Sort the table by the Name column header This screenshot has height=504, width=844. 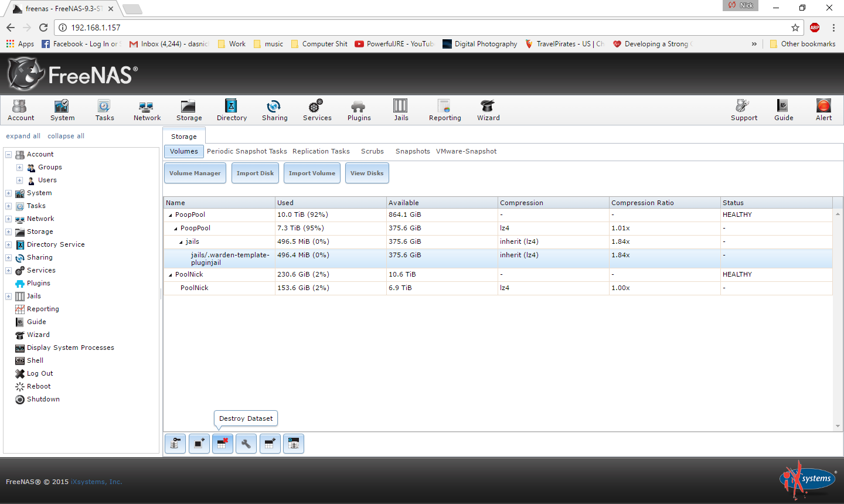(219, 203)
